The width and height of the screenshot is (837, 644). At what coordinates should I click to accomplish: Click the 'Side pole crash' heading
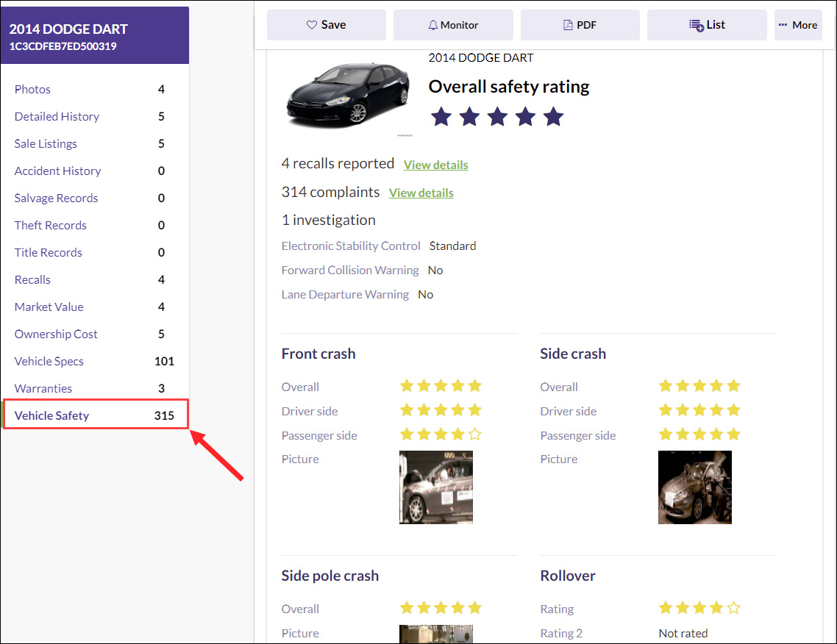click(330, 576)
